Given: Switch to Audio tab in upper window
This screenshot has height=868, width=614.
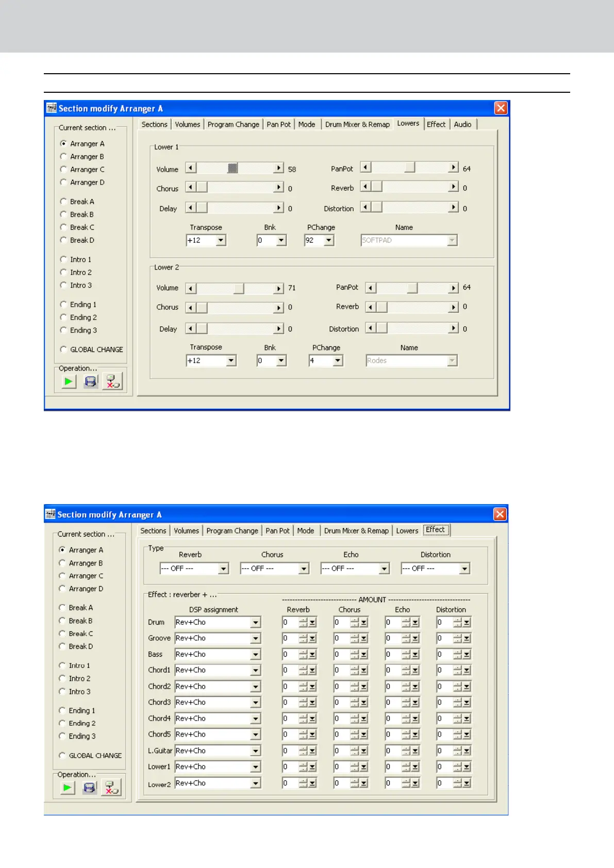Looking at the screenshot, I should coord(462,124).
